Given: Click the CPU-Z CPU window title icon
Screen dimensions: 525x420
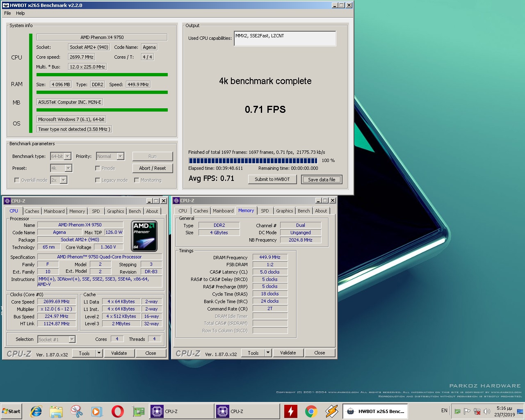Looking at the screenshot, I should click(x=7, y=201).
